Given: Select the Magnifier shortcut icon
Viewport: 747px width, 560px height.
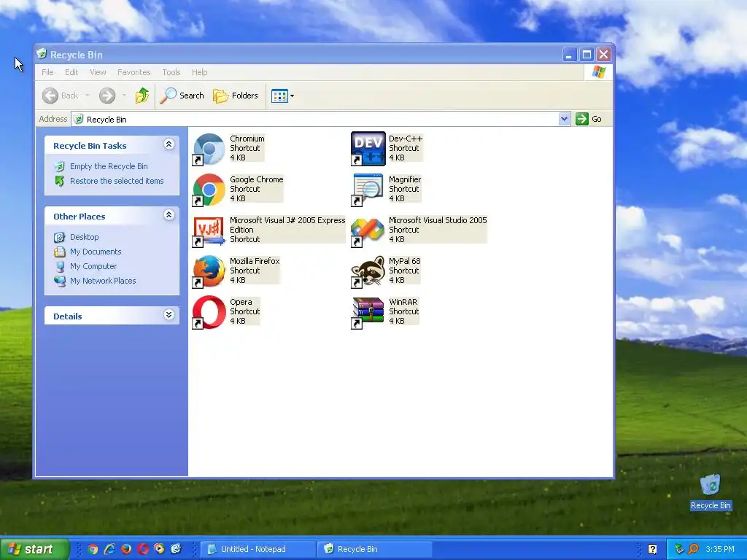Looking at the screenshot, I should [368, 190].
